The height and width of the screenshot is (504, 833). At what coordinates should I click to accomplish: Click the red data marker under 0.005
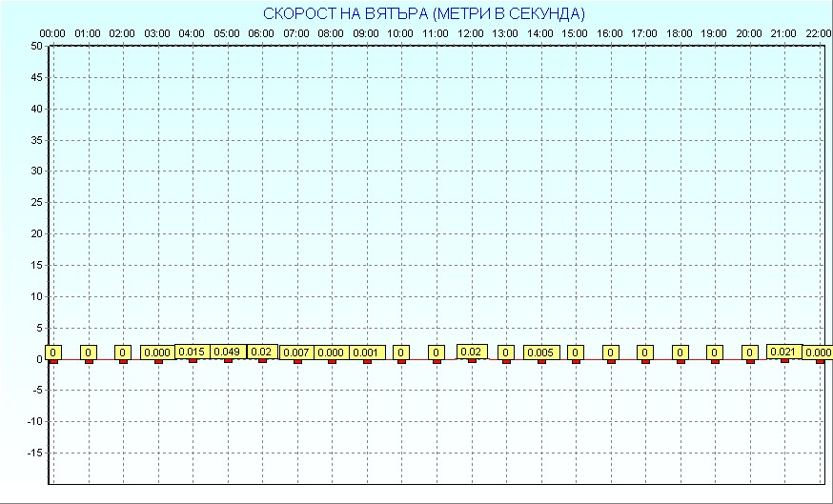[541, 361]
